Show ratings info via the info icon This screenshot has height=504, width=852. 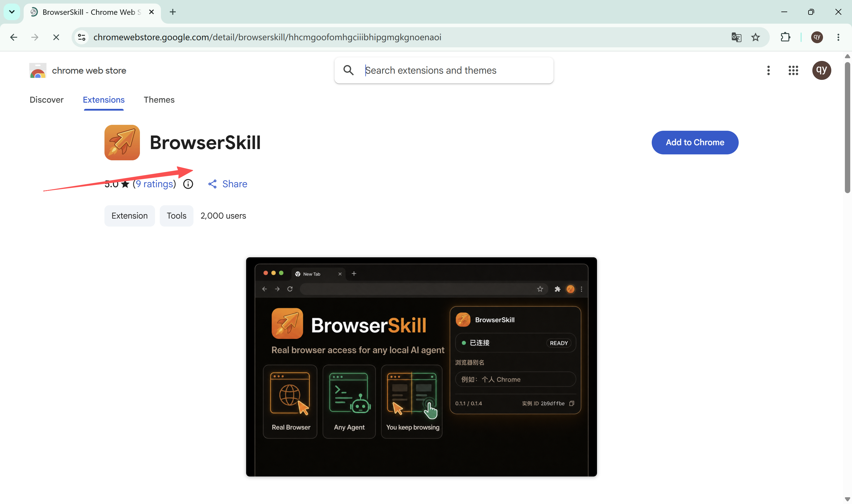click(188, 184)
